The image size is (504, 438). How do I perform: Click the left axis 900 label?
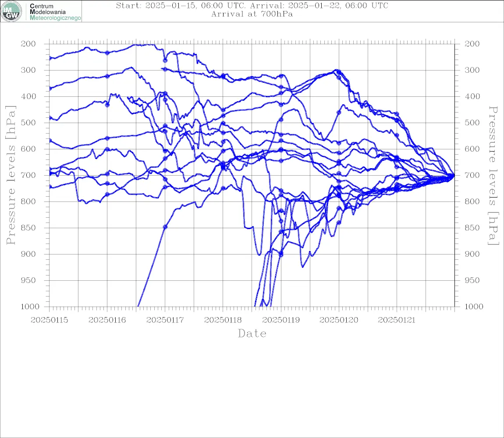point(28,254)
